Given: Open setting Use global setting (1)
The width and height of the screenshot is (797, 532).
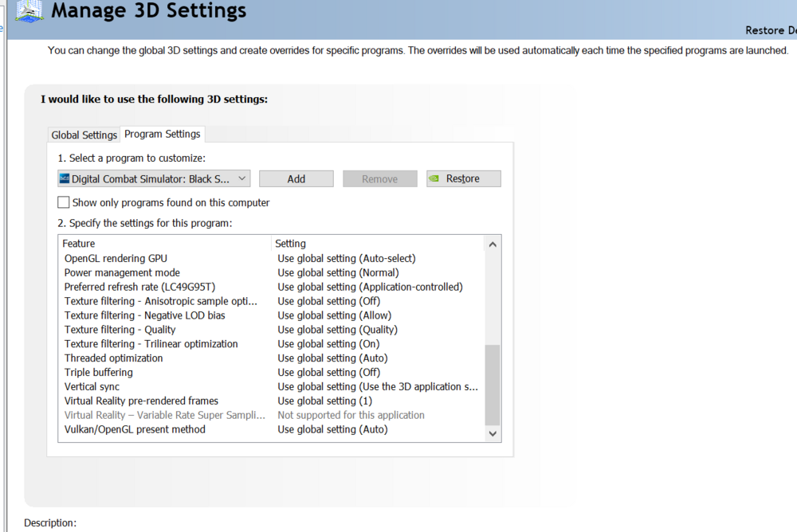Looking at the screenshot, I should coord(325,401).
